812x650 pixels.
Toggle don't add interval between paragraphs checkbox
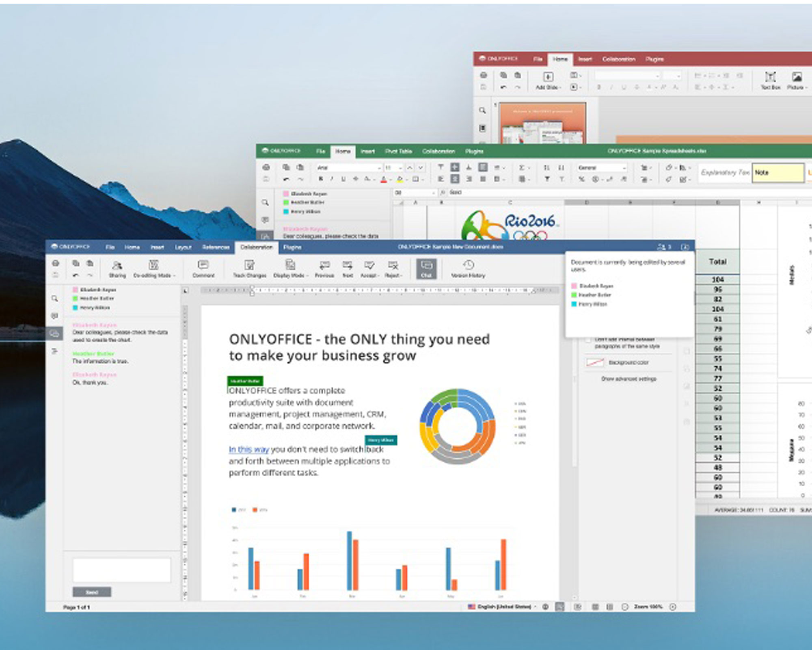coord(588,340)
